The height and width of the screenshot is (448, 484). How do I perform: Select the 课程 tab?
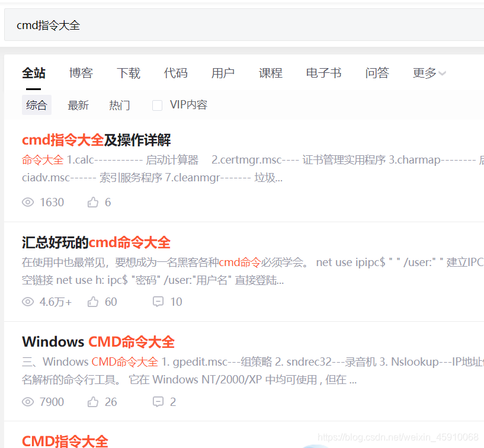pos(270,73)
